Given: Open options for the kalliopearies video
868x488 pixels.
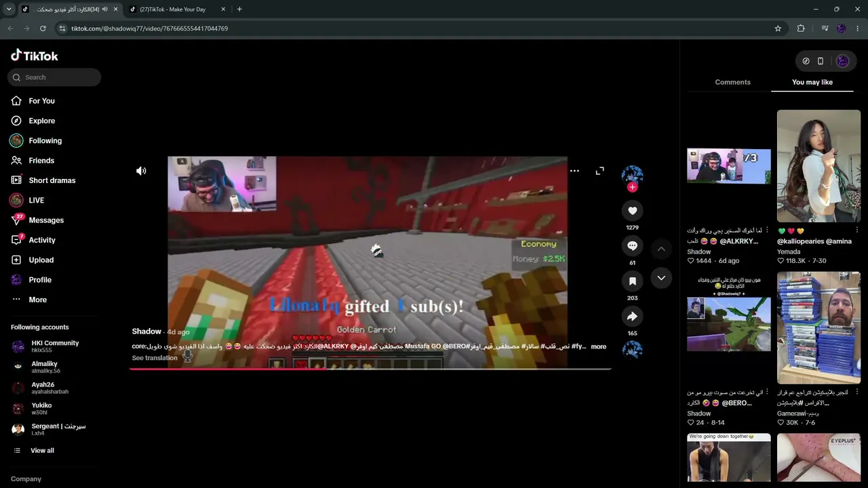Looking at the screenshot, I should coord(857,230).
